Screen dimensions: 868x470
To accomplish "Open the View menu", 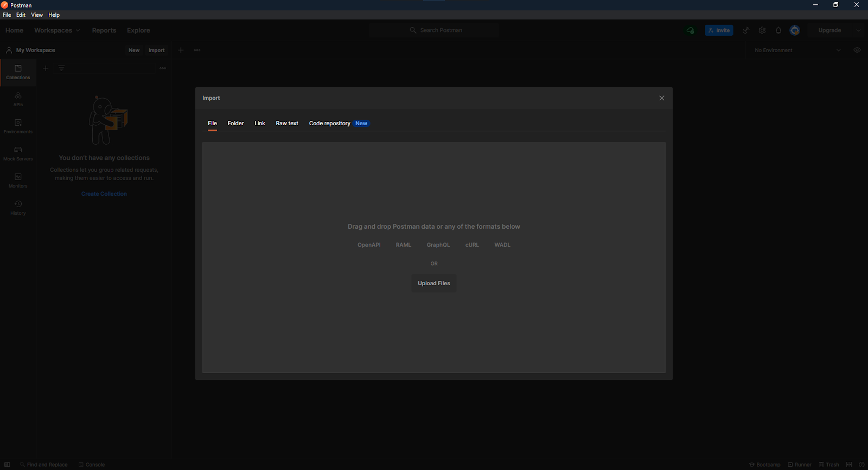I will click(37, 15).
